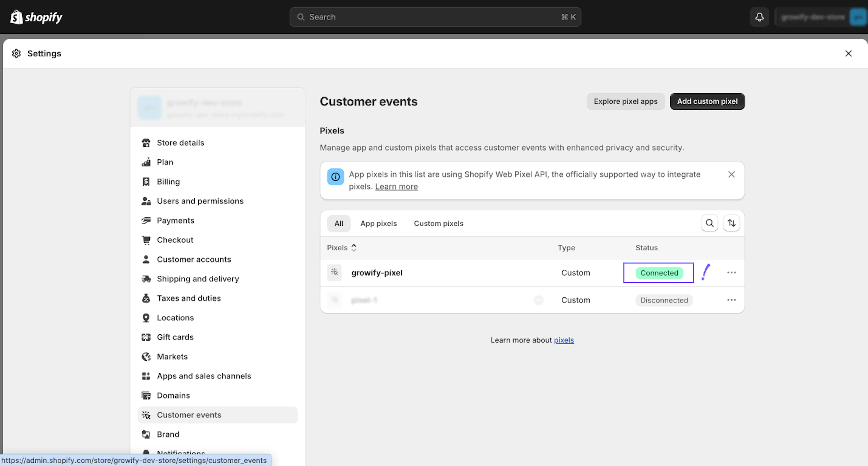Click the notifications bell icon
Image resolution: width=868 pixels, height=466 pixels.
tap(759, 17)
